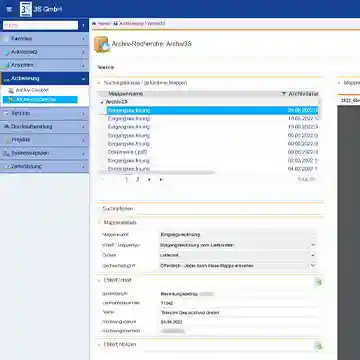Go to results page 2
This screenshot has width=360, height=360.
point(137,179)
